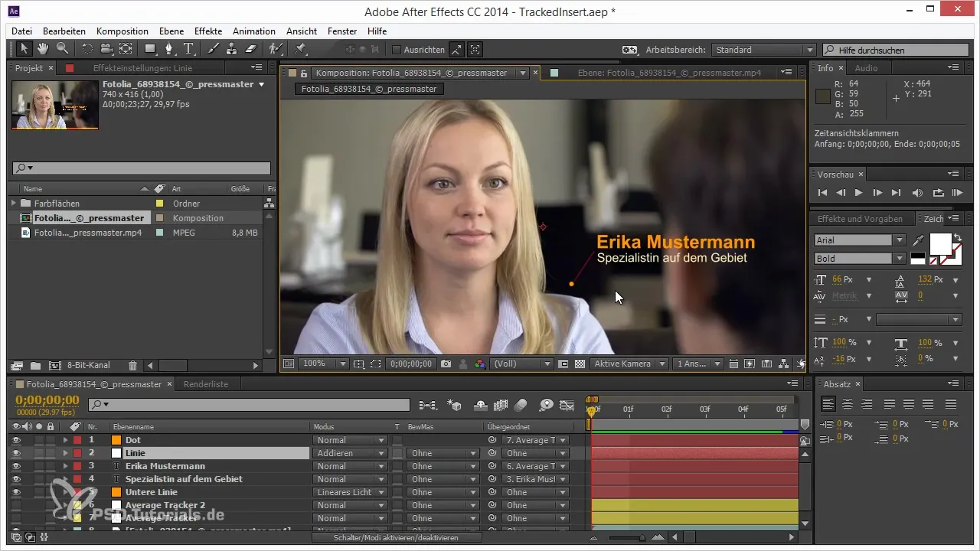Open the Arial font family dropdown

[860, 240]
